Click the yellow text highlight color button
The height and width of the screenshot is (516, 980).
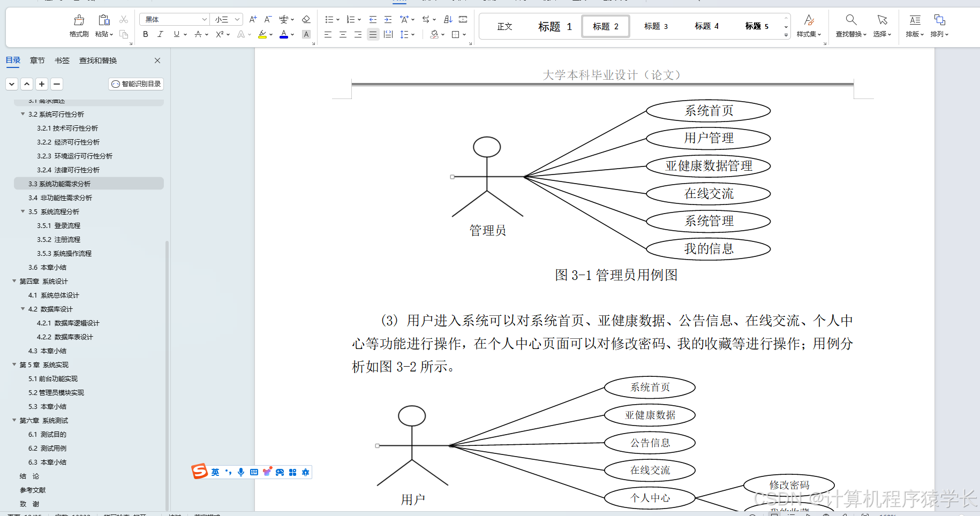[262, 34]
